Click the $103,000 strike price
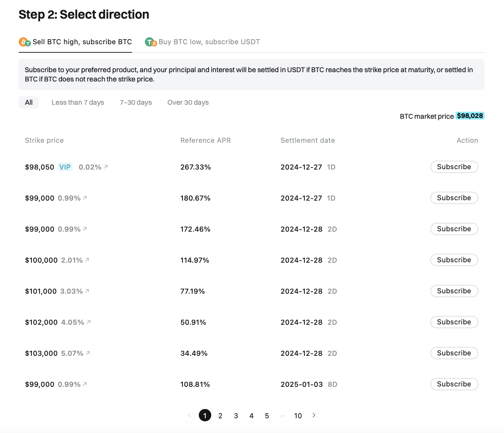The width and height of the screenshot is (504, 433). pos(41,353)
